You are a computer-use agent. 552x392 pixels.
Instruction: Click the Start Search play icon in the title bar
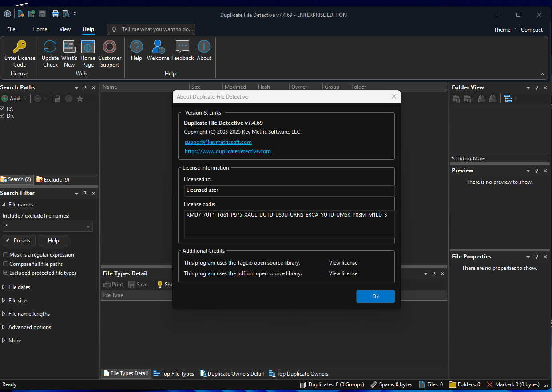pos(8,14)
